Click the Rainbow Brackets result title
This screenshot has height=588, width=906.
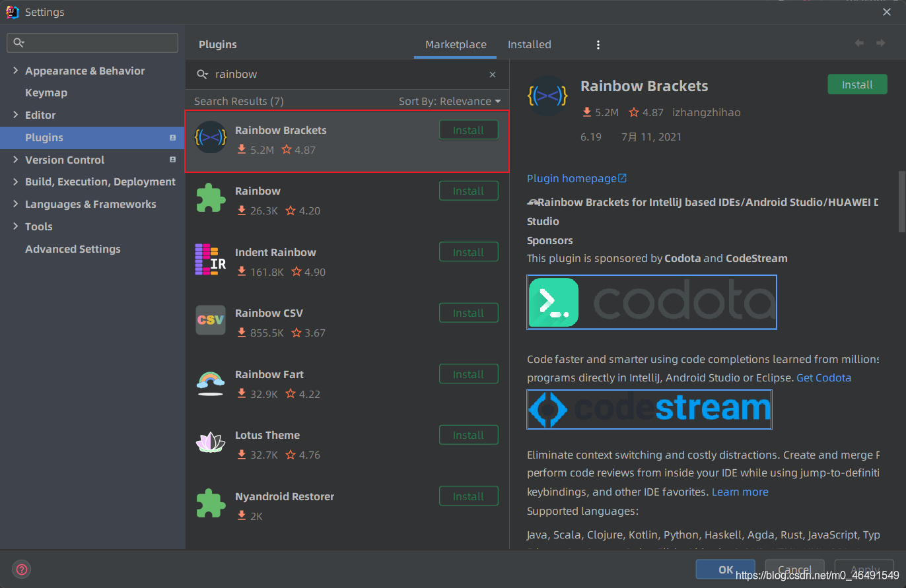281,130
